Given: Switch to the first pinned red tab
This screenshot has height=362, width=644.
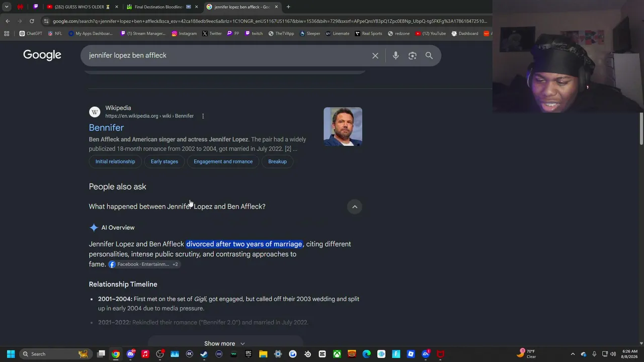Looking at the screenshot, I should point(20,7).
